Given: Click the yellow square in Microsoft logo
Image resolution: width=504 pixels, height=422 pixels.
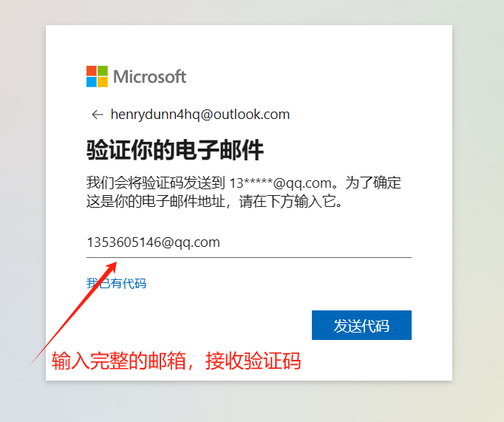Looking at the screenshot, I should (x=103, y=82).
